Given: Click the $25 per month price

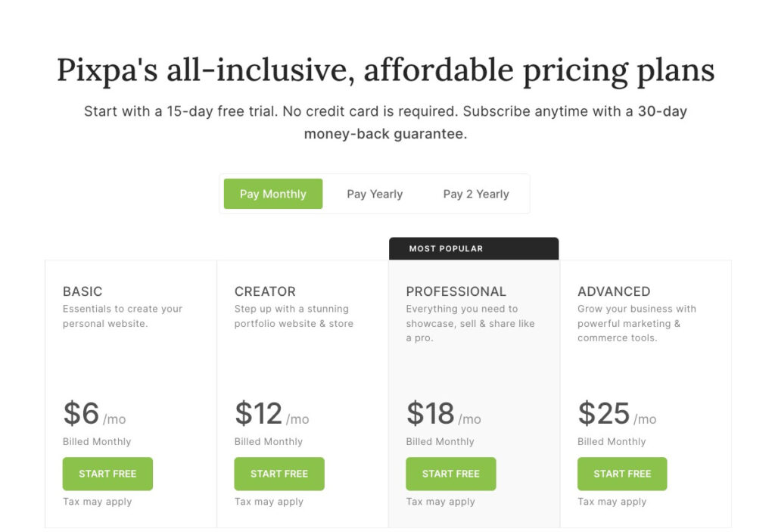Looking at the screenshot, I should pyautogui.click(x=617, y=414).
